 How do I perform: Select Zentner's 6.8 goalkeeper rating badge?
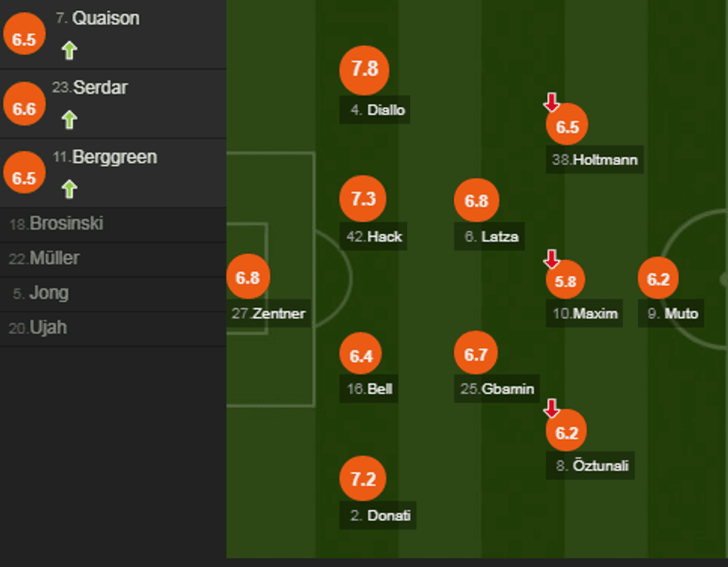[x=248, y=277]
